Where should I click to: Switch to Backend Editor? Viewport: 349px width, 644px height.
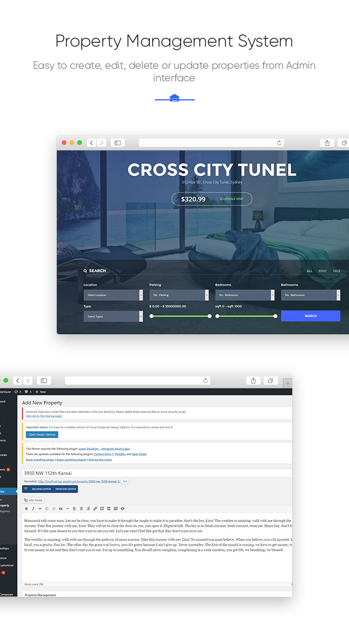click(x=41, y=489)
